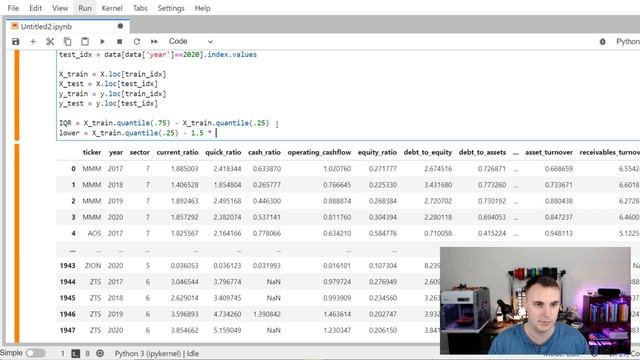Toggle Simple interface mode switch
The image size is (640, 360).
[36, 353]
